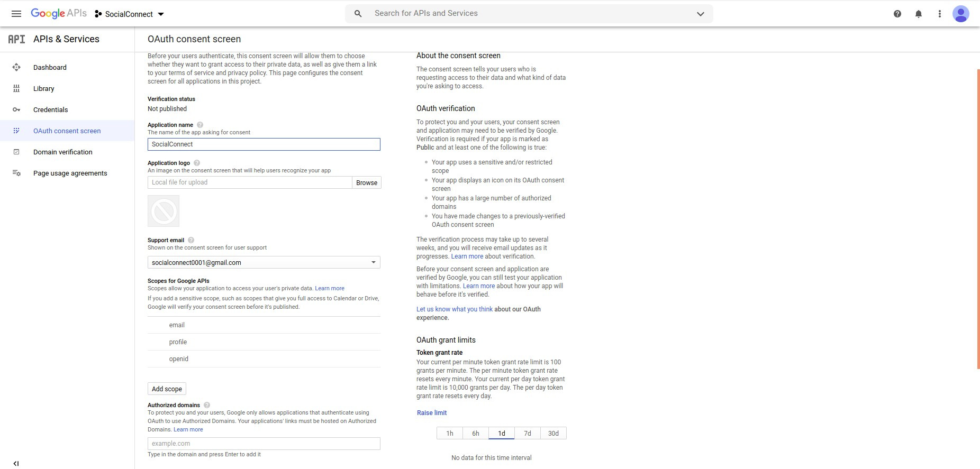The image size is (980, 469).
Task: Select the email scope row
Action: (x=264, y=325)
